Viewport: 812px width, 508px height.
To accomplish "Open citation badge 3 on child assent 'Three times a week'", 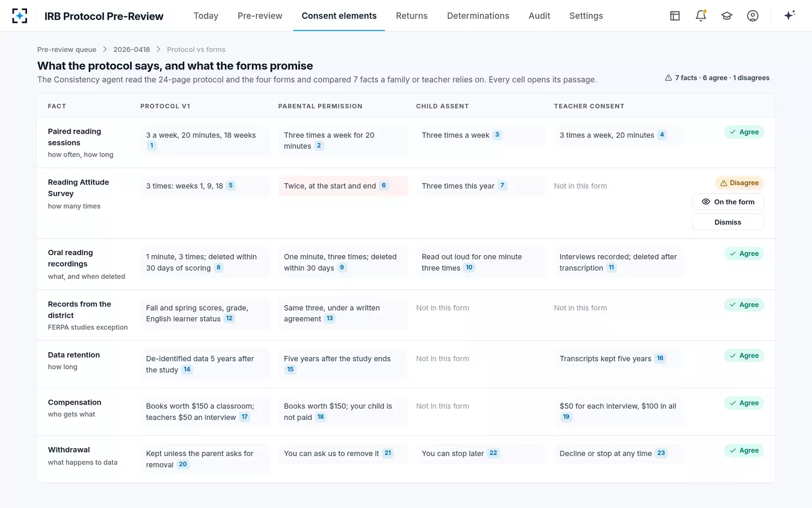I will [497, 135].
